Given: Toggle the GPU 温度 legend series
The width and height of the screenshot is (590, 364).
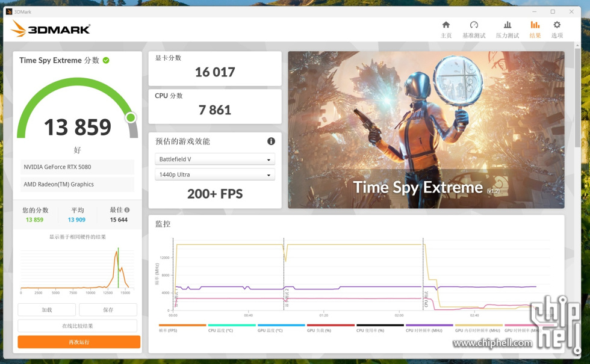Looking at the screenshot, I should (x=281, y=328).
